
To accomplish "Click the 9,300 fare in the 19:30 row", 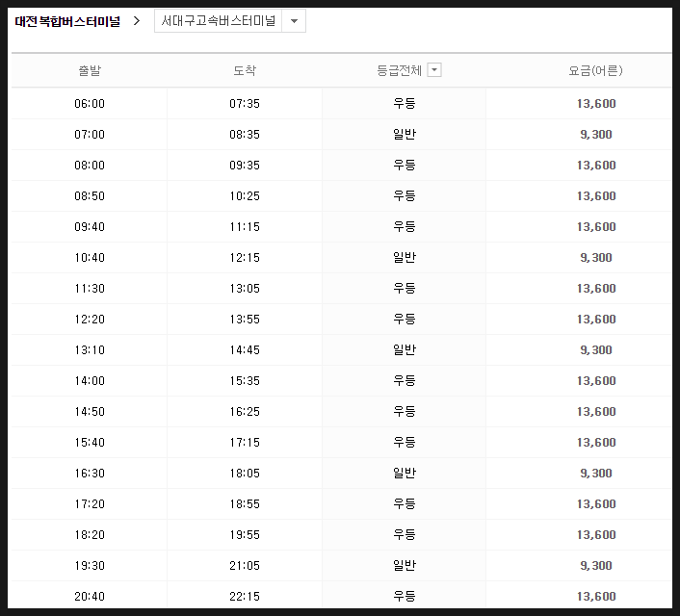I will (596, 565).
